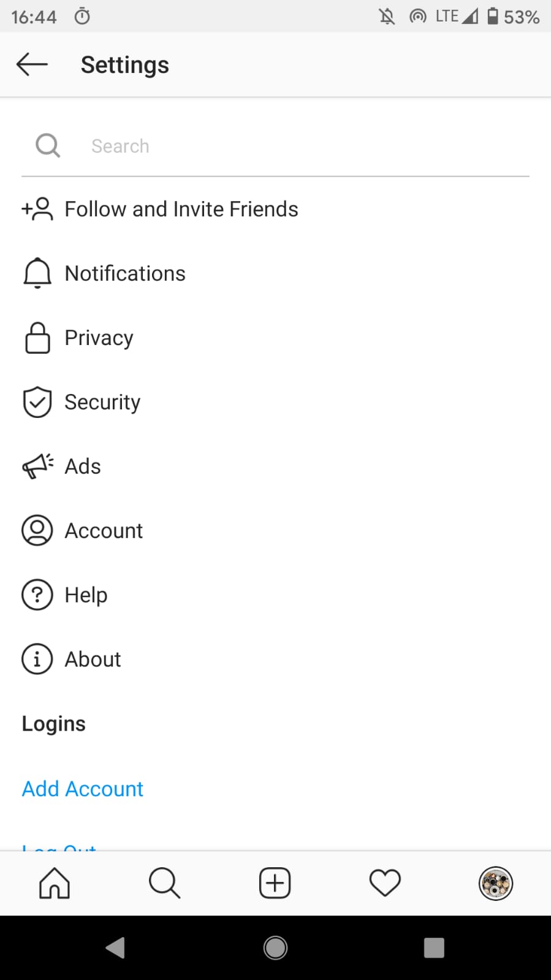Tap the Security shield icon
The width and height of the screenshot is (551, 980).
[37, 402]
